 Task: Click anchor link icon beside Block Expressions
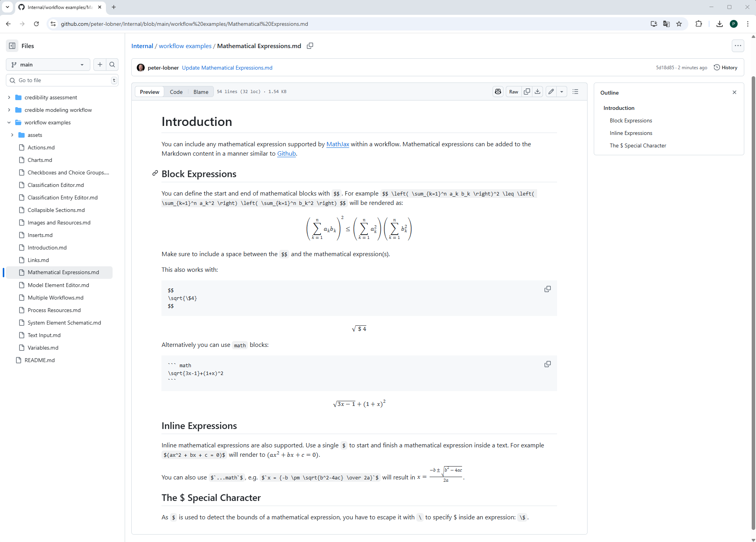pyautogui.click(x=155, y=173)
